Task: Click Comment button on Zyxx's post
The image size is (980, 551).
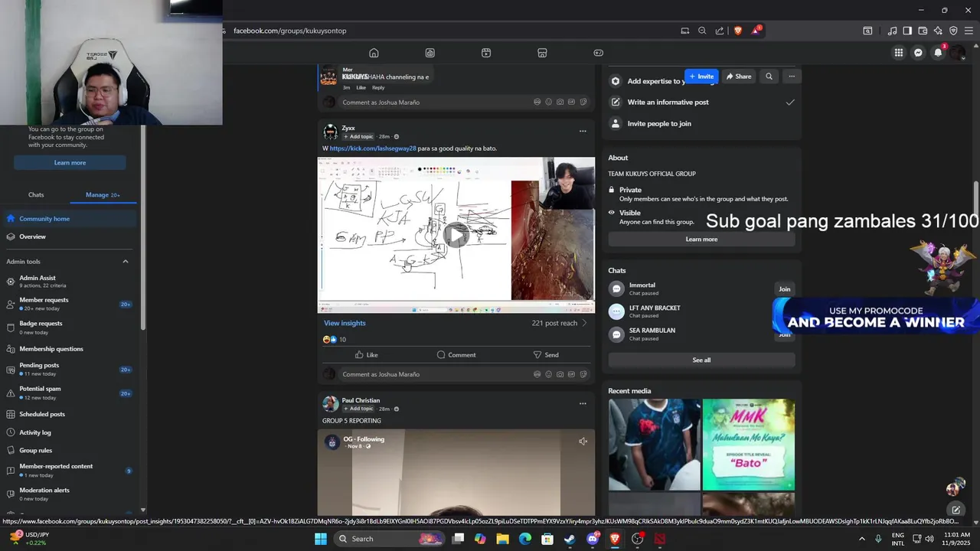Action: (456, 355)
